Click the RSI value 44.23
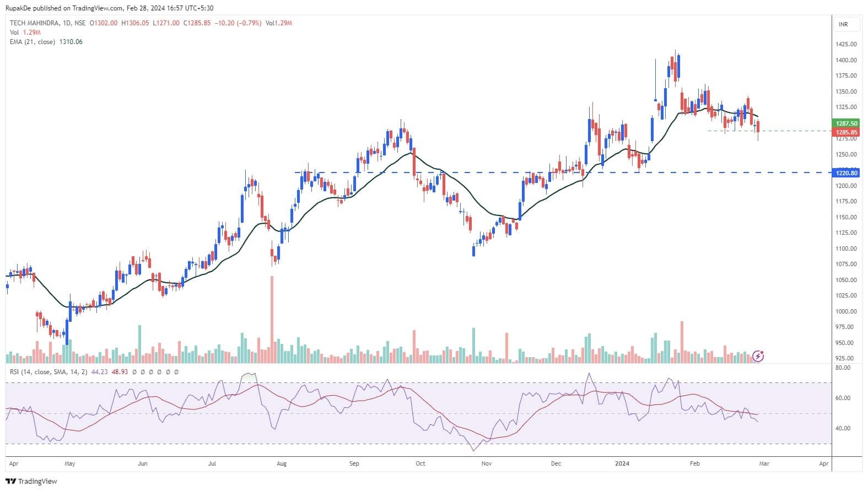The height and width of the screenshot is (491, 868). click(99, 372)
